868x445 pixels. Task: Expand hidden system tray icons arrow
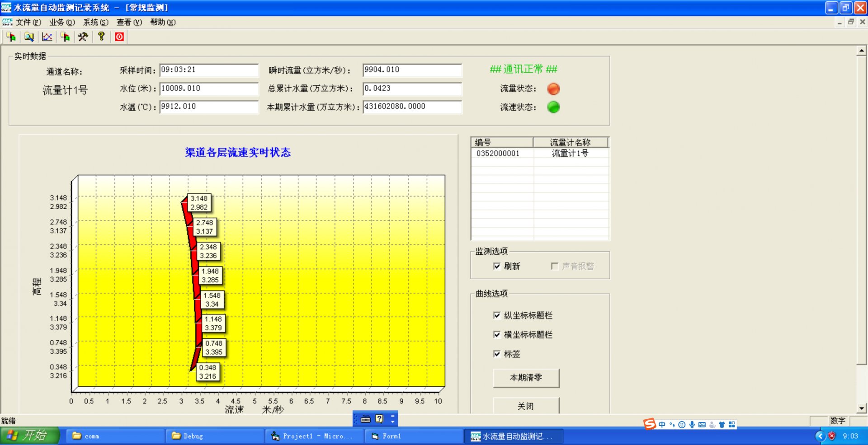click(x=821, y=436)
